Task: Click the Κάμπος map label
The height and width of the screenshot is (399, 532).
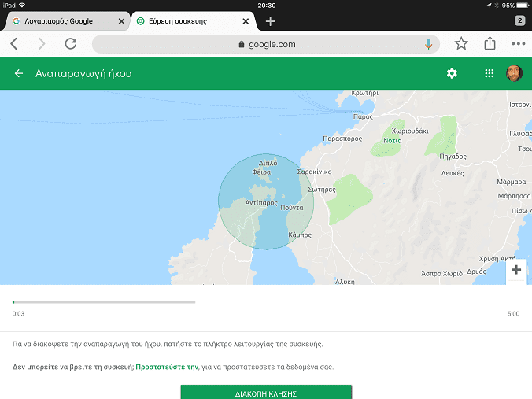Action: point(300,235)
